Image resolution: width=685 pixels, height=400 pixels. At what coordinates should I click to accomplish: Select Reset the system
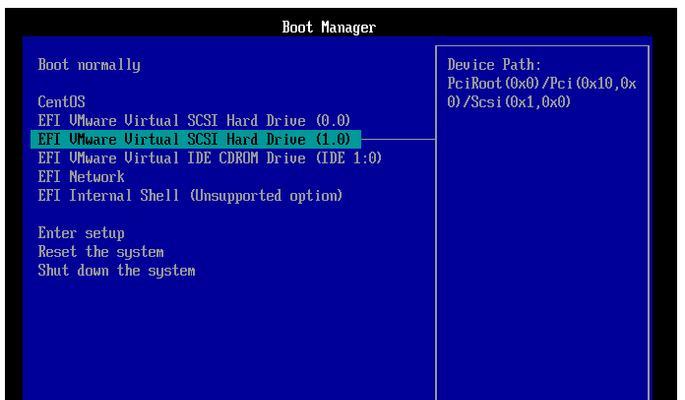tap(101, 252)
